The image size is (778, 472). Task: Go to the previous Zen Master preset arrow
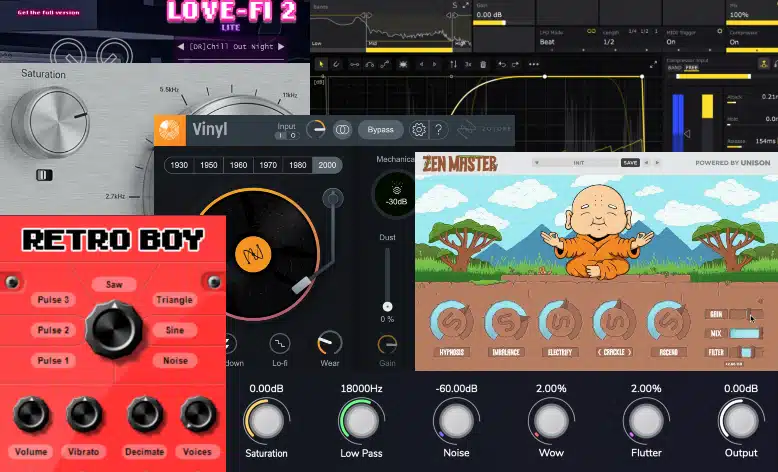(647, 162)
